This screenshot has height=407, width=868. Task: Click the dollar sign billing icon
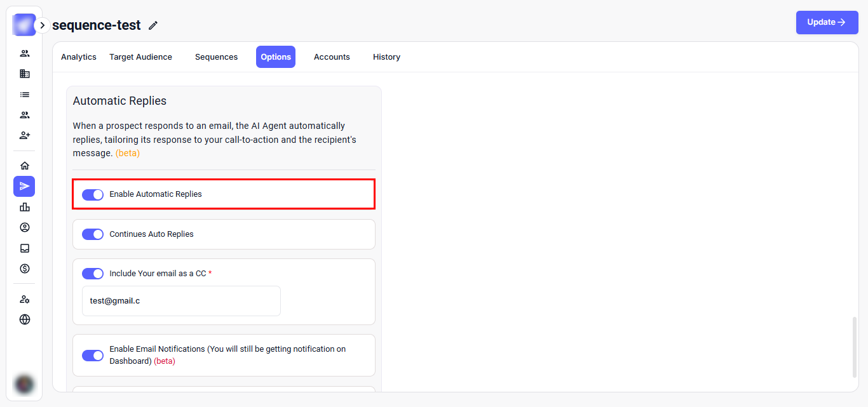[x=25, y=269]
